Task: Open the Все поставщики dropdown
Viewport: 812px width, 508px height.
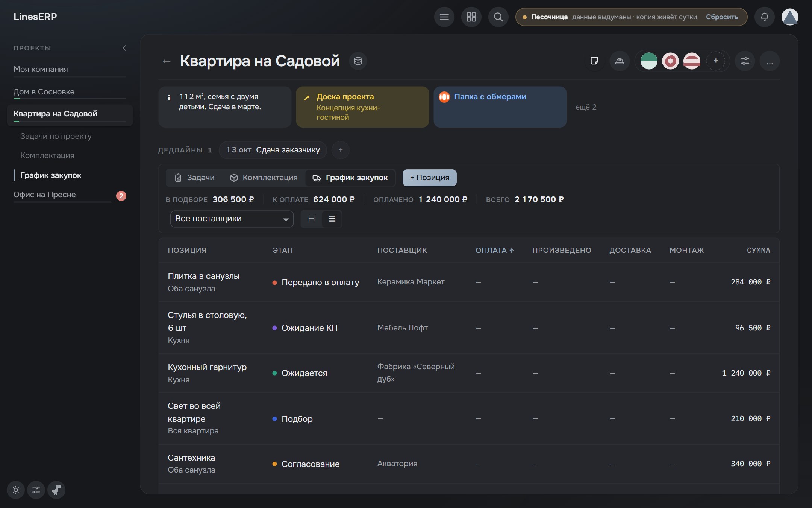Action: (232, 219)
